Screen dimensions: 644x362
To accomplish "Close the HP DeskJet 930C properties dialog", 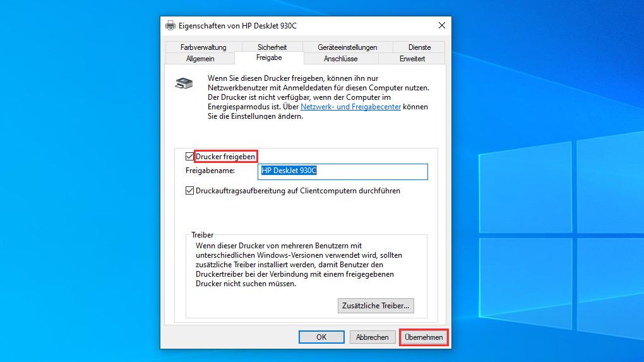I will (x=441, y=26).
